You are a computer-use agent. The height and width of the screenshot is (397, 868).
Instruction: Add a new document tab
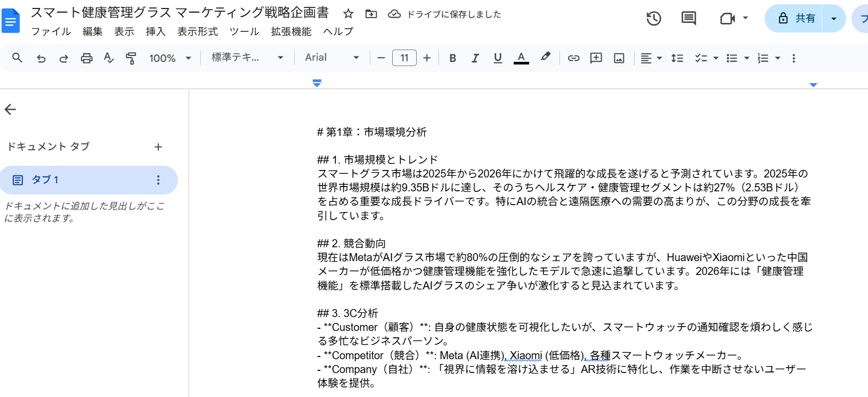[x=158, y=147]
